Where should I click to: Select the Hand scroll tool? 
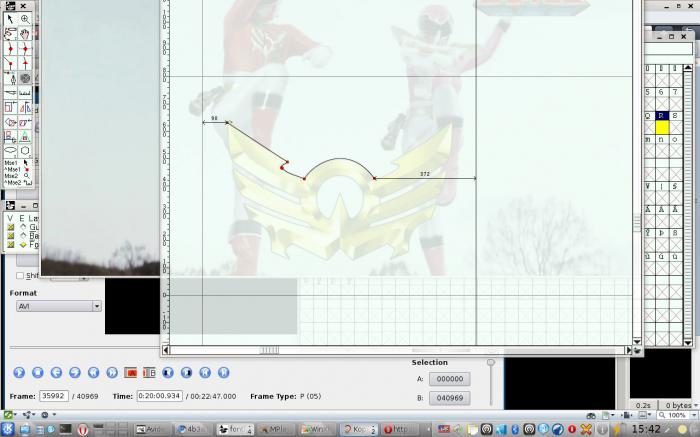pyautogui.click(x=25, y=34)
